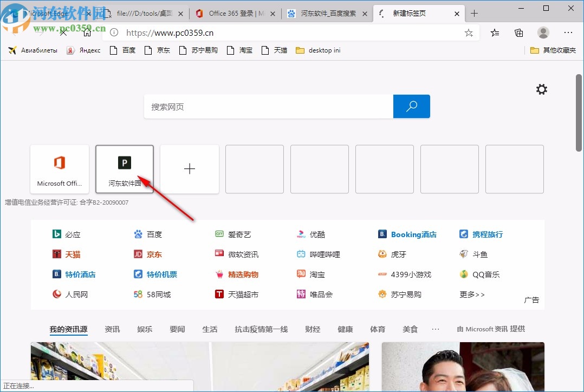This screenshot has width=584, height=392.
Task: Add current page to favorites star
Action: pos(468,32)
